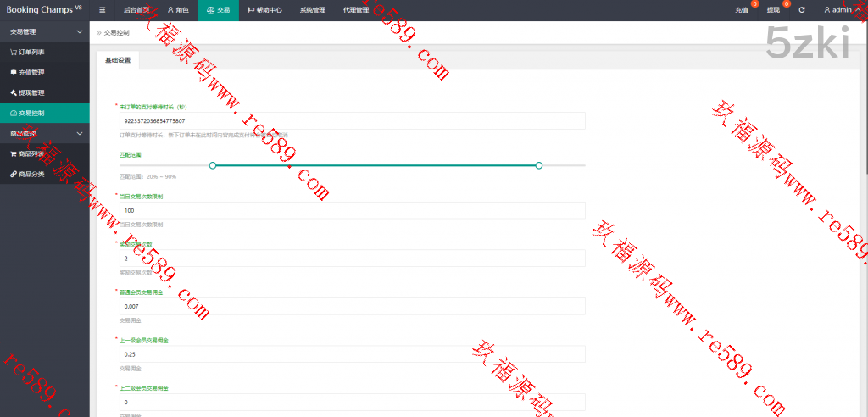Click the Booking Champs logo

point(44,10)
